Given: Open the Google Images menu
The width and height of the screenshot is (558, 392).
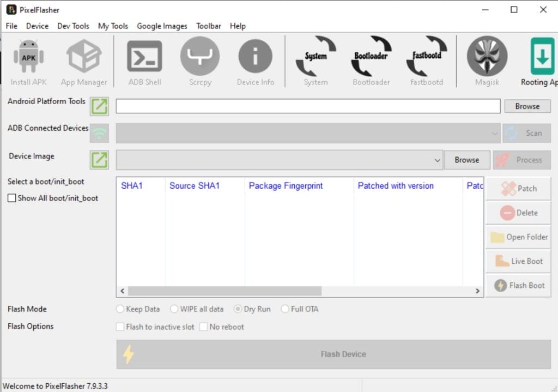Looking at the screenshot, I should pos(161,26).
